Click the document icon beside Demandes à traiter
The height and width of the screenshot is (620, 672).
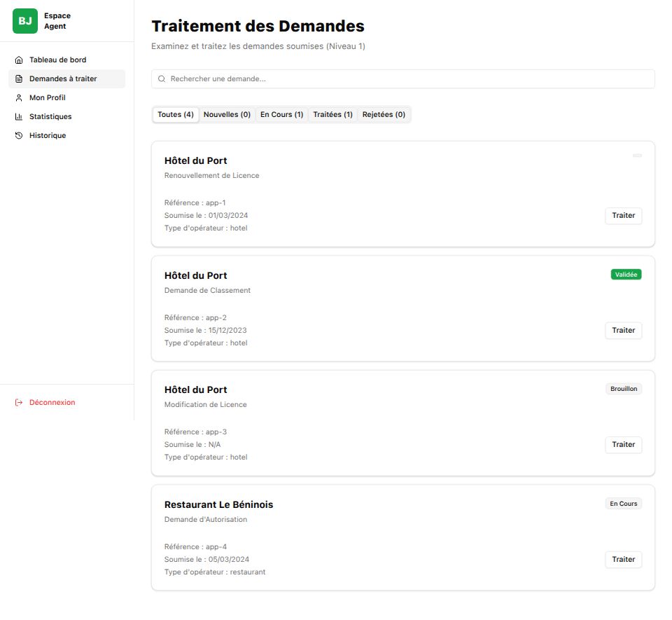pos(19,79)
